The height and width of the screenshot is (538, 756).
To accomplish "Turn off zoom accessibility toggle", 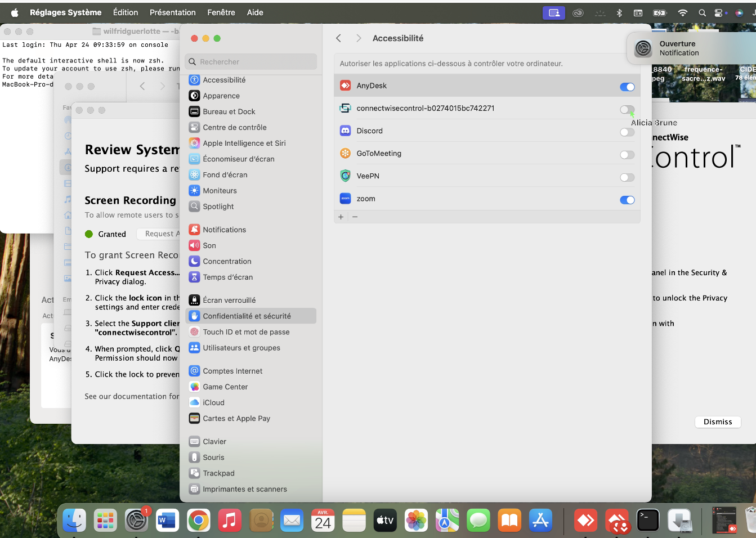I will (x=627, y=200).
